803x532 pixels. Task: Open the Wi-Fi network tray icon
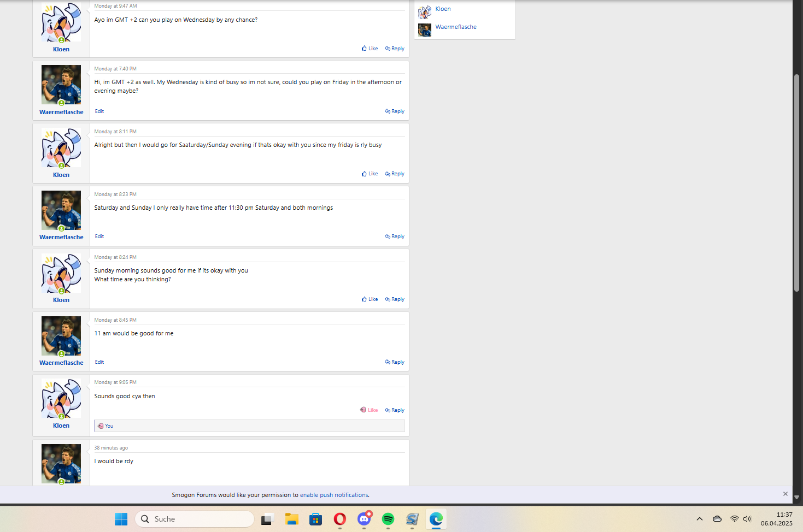click(735, 519)
